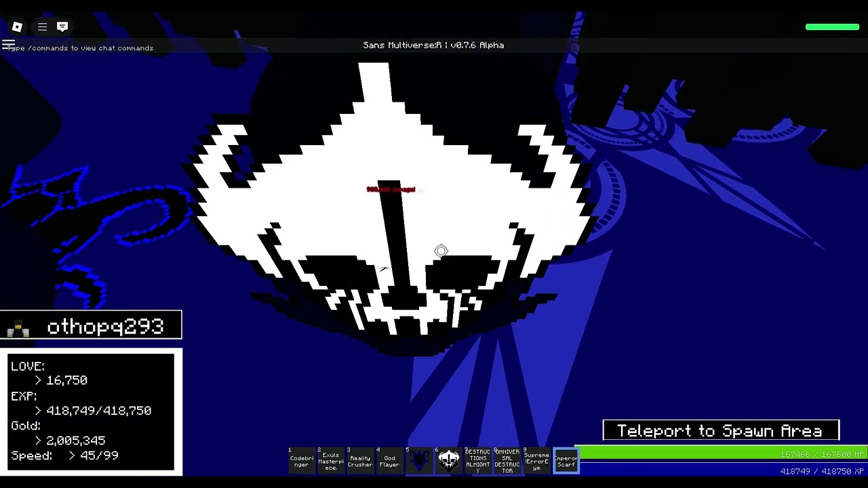Equip Omniversal Destructor hotbar slot
Viewport: 868px width, 488px height.
coord(507,461)
